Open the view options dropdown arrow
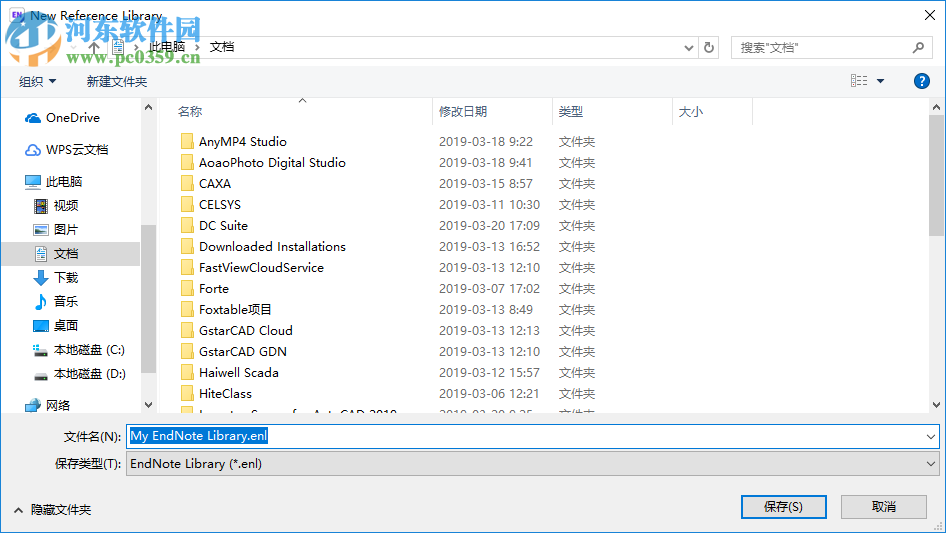 pyautogui.click(x=880, y=81)
